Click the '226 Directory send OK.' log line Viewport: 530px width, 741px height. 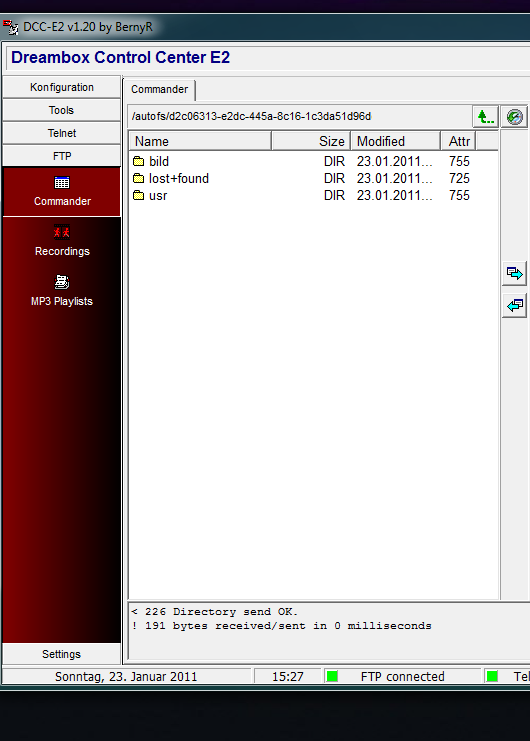coord(214,612)
